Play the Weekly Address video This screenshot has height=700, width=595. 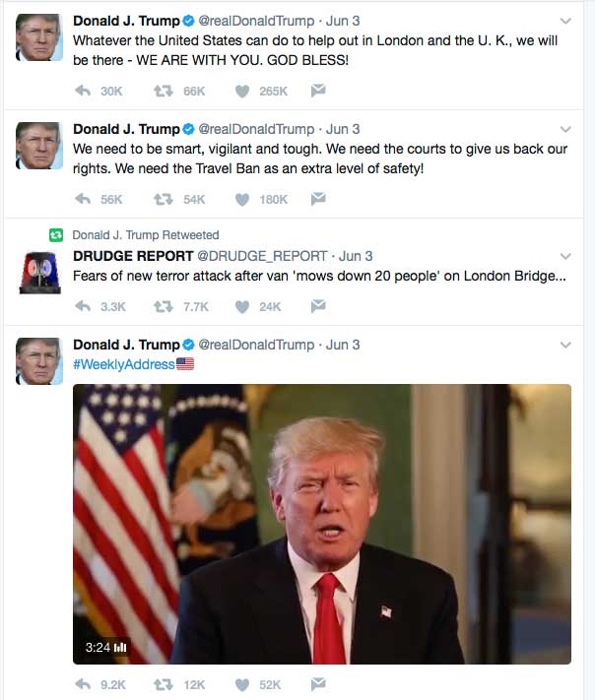(322, 524)
